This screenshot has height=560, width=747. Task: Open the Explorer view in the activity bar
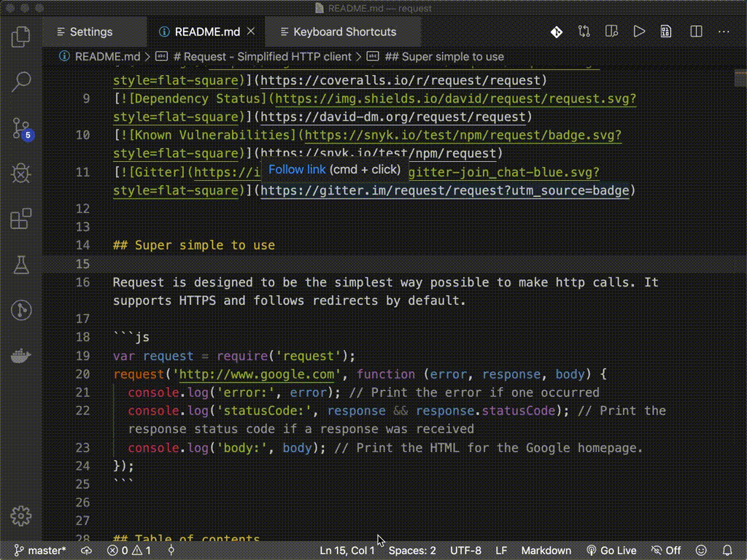click(x=20, y=36)
